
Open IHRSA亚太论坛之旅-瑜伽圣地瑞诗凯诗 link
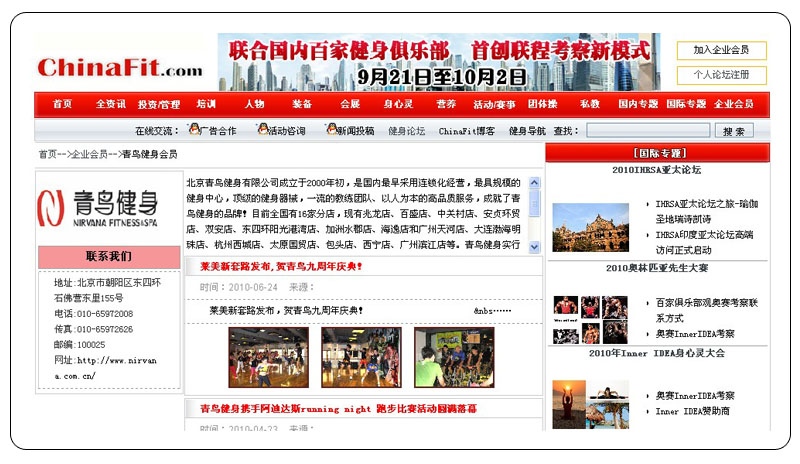707,211
